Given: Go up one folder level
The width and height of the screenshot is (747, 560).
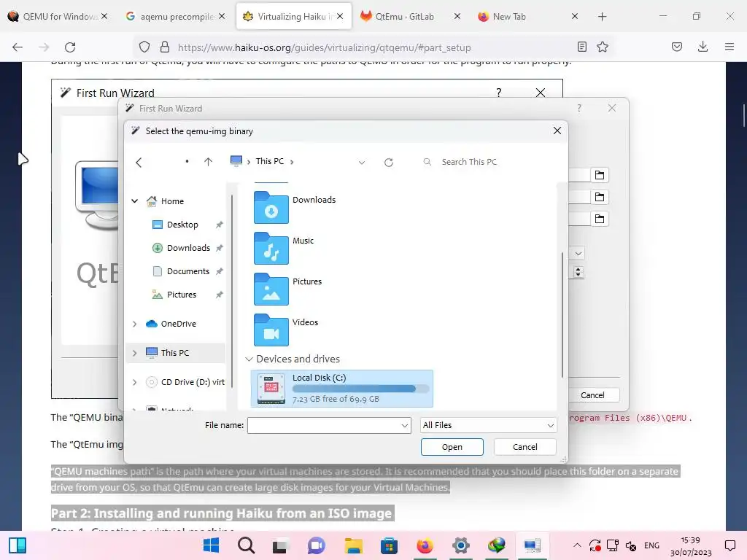Looking at the screenshot, I should [x=208, y=162].
